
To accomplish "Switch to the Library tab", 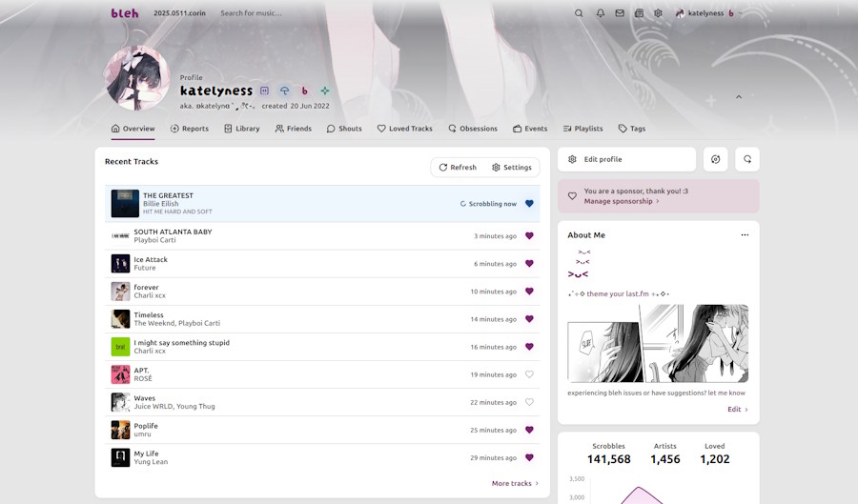I will tap(241, 129).
